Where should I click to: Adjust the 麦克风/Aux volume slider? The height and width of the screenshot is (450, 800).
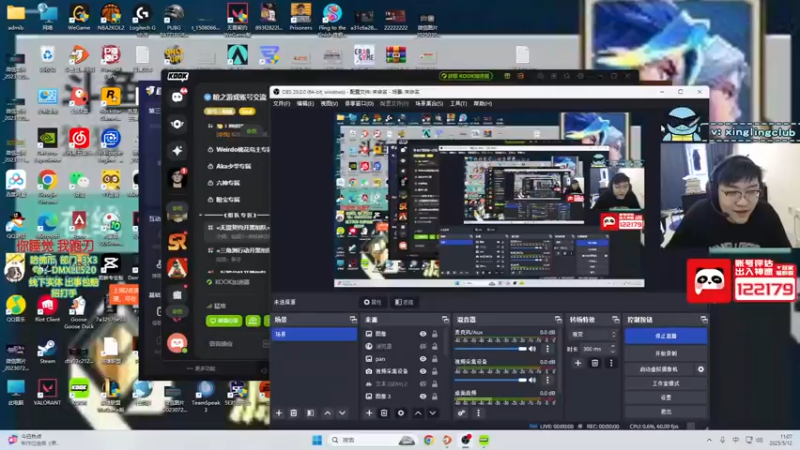click(490, 349)
